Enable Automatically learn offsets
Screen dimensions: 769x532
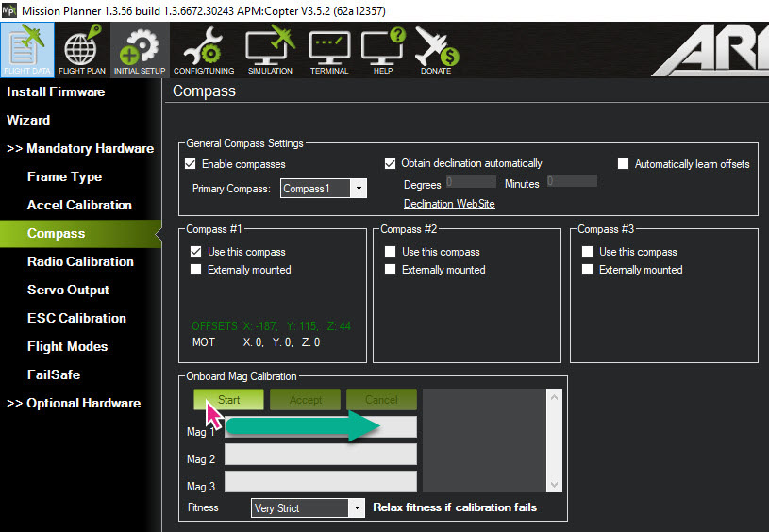click(623, 164)
